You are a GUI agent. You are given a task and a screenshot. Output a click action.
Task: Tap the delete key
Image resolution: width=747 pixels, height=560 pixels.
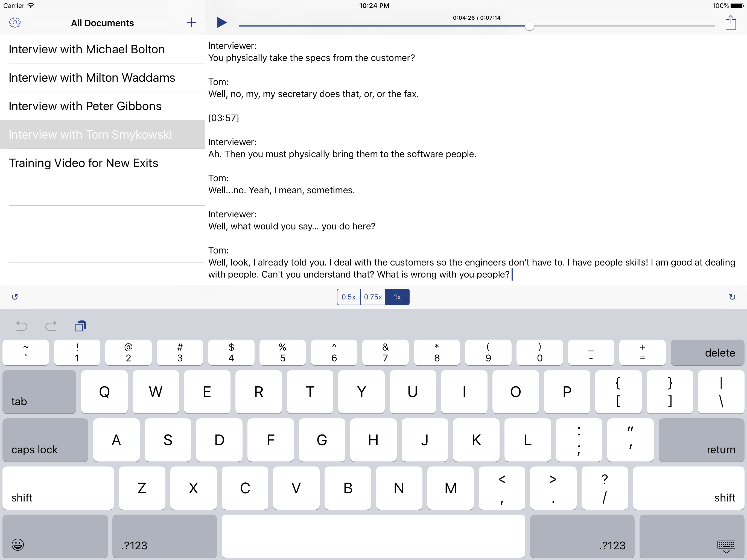(x=707, y=353)
